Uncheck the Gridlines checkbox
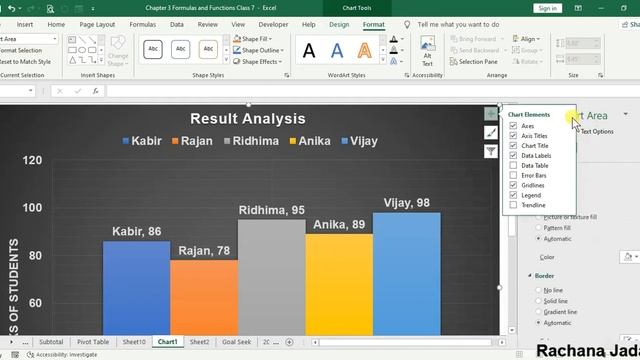Viewport: 640px width, 360px height. point(513,185)
